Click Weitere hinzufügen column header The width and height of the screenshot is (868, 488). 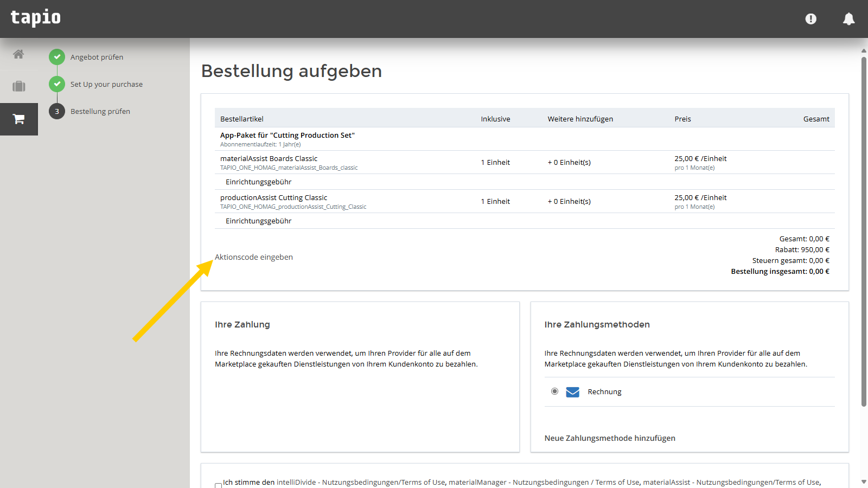(580, 119)
